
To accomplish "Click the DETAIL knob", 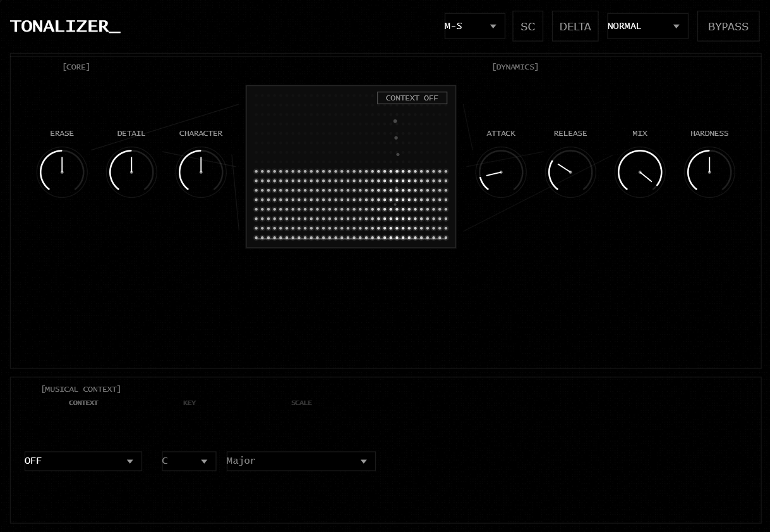I will pyautogui.click(x=131, y=172).
